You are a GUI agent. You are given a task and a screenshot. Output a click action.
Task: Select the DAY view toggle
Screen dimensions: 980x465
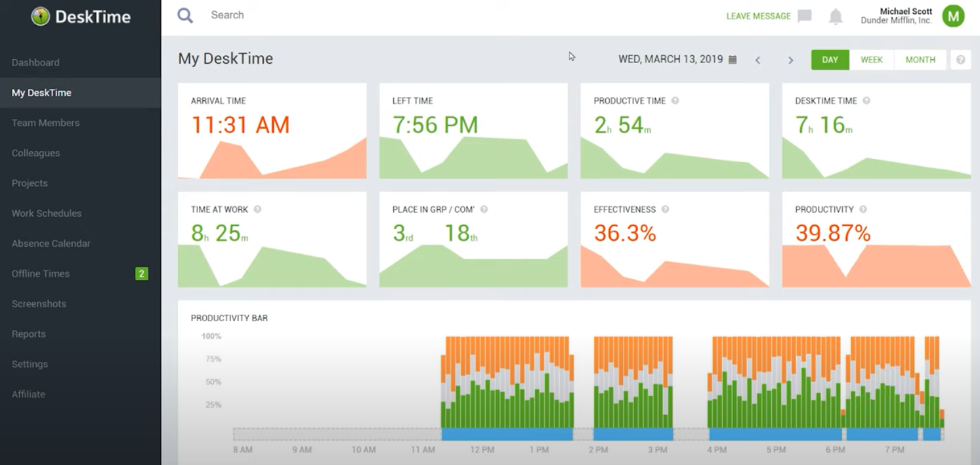[x=830, y=59]
